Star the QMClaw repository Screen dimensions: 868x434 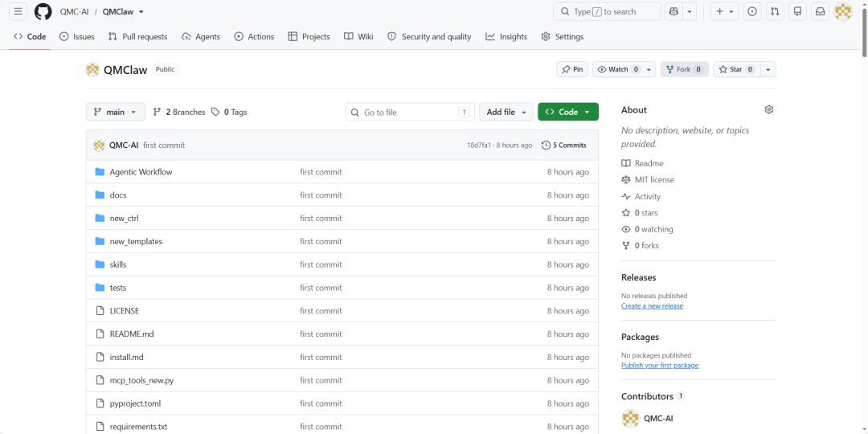click(x=737, y=69)
